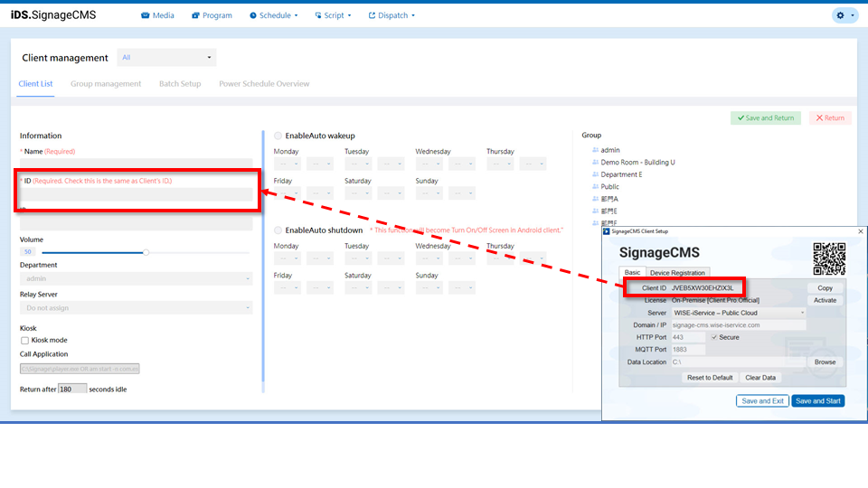Click the Save and Return button
Viewport: 868px width, 488px height.
765,118
